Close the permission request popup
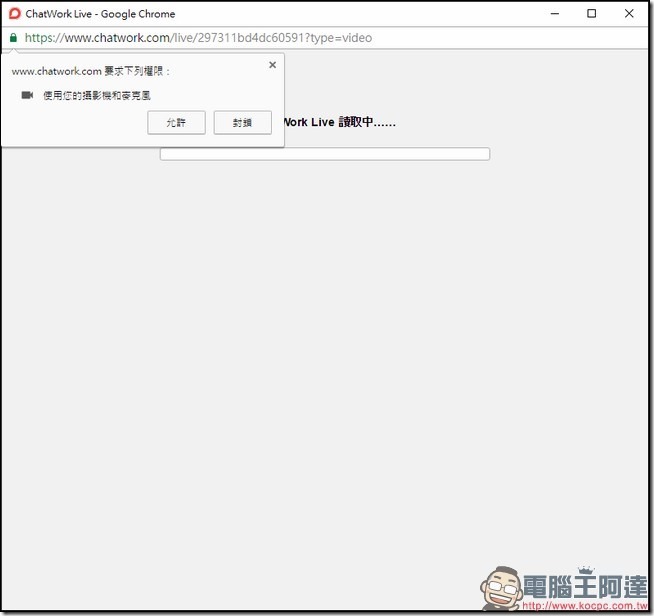This screenshot has height=616, width=654. point(272,65)
